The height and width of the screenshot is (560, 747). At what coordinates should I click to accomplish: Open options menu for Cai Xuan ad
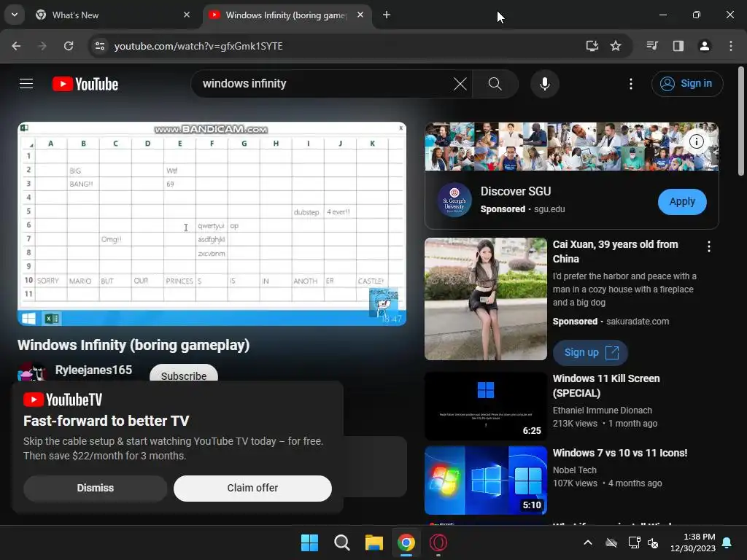tap(709, 246)
